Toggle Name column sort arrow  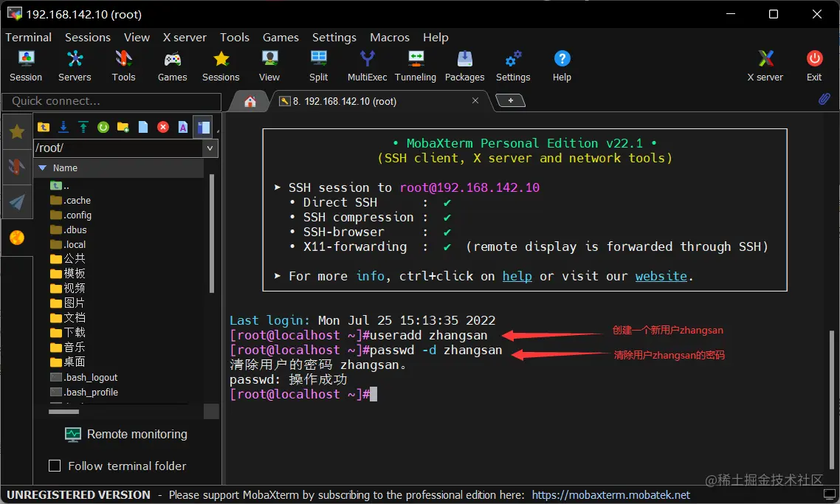click(43, 168)
